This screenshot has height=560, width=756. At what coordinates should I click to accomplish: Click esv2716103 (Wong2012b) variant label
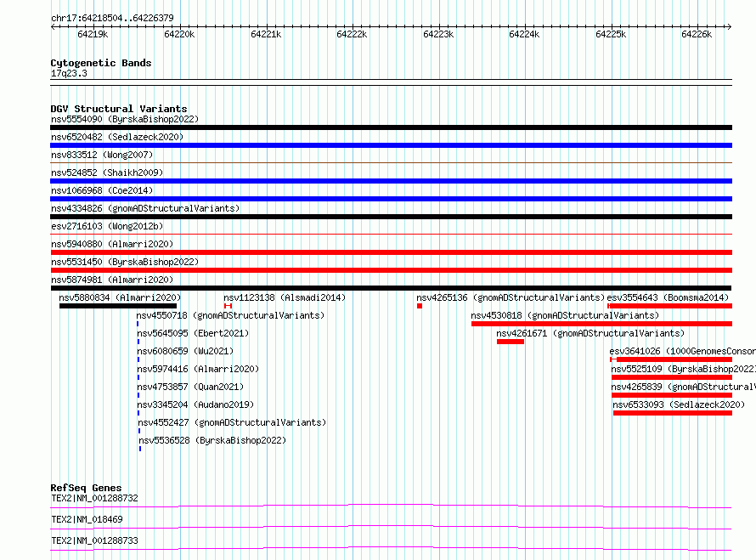(107, 226)
